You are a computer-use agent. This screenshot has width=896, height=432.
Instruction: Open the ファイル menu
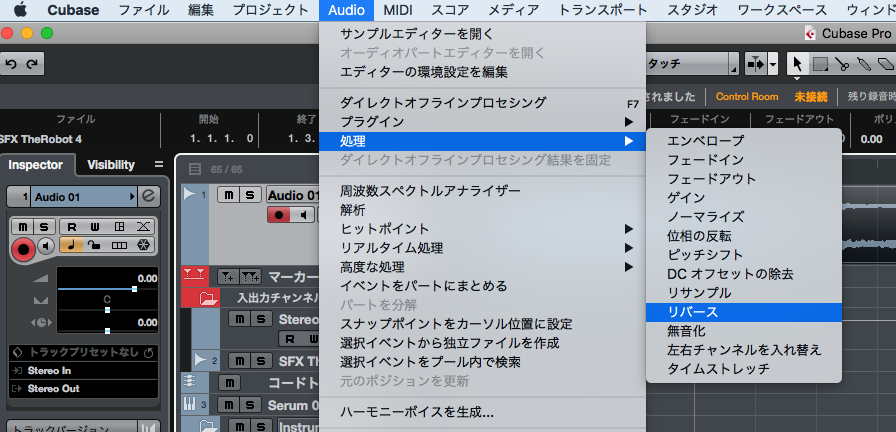(143, 10)
